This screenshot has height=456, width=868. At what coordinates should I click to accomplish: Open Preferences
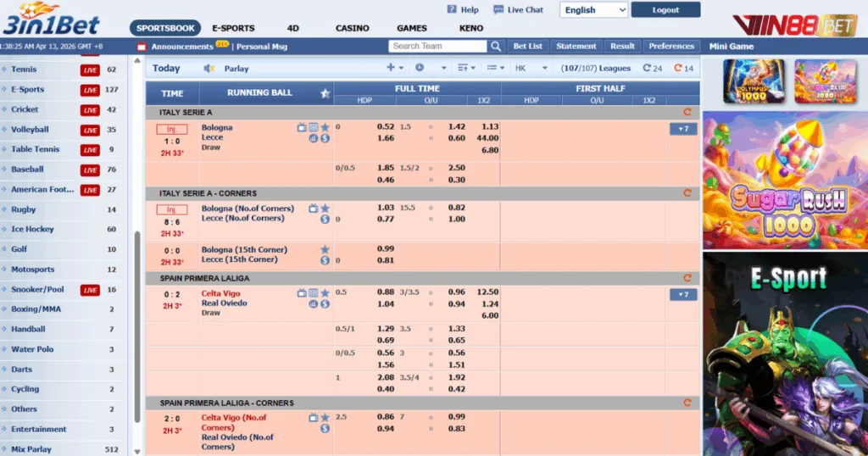[671, 47]
